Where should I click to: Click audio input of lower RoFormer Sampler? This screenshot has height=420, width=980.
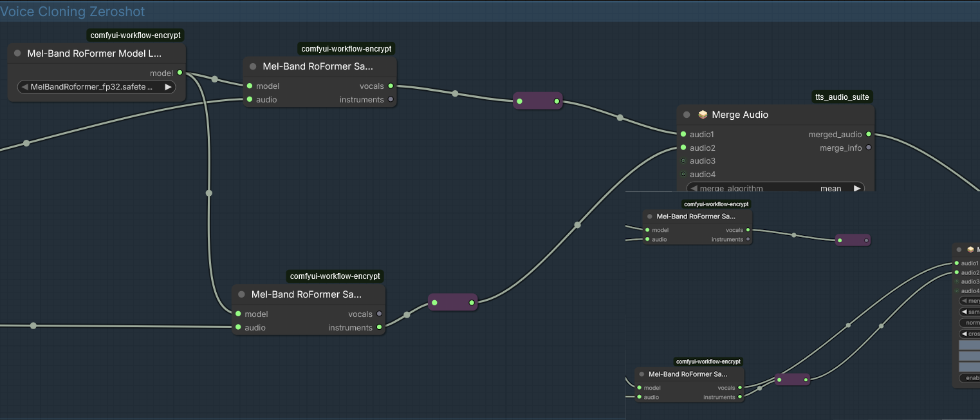[238, 327]
